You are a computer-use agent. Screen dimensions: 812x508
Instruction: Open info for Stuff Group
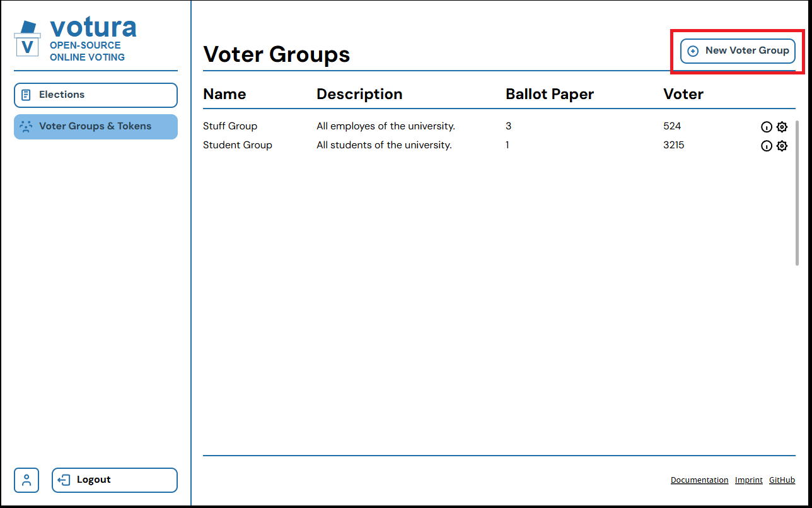point(766,127)
